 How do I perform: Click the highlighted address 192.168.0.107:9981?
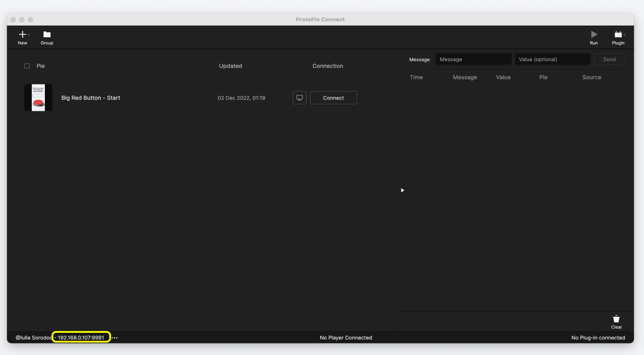click(x=81, y=337)
